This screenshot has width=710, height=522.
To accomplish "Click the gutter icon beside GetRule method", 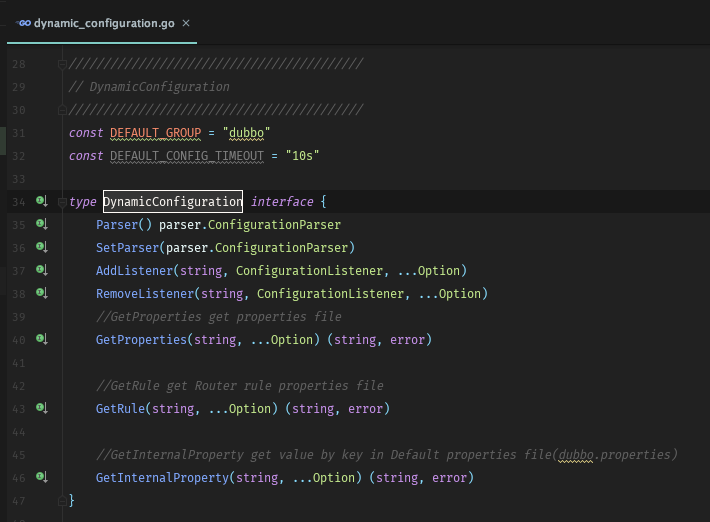I will click(x=42, y=408).
